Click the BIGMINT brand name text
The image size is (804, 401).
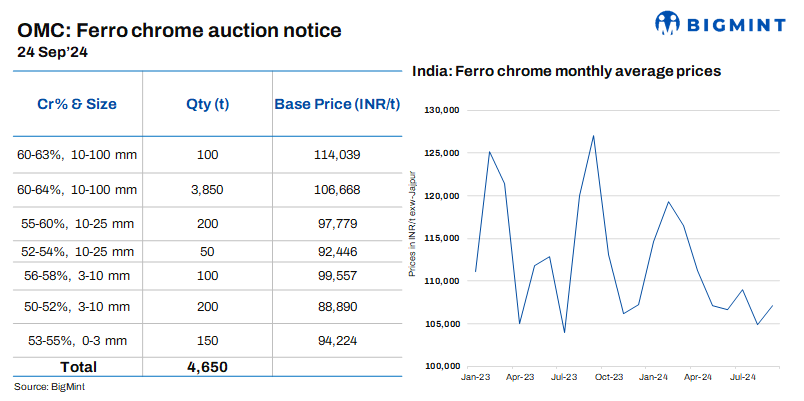(x=736, y=23)
